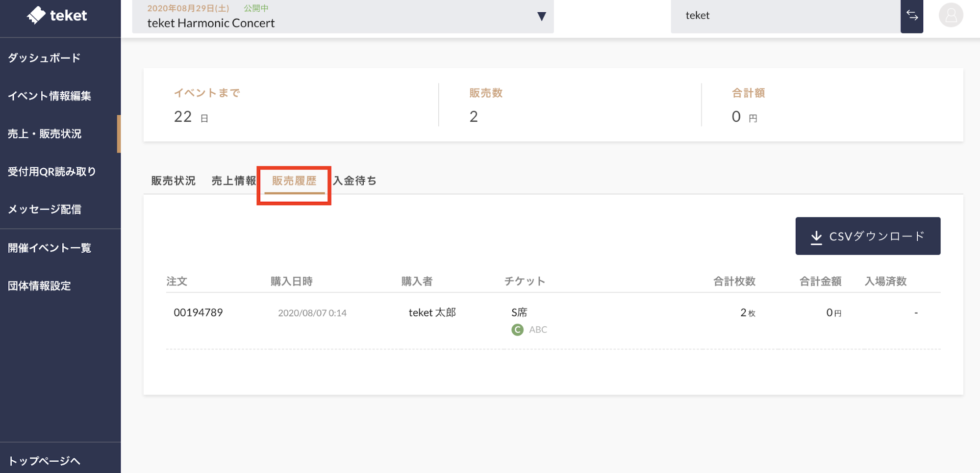Expand the event selector dropdown arrow

(x=541, y=17)
